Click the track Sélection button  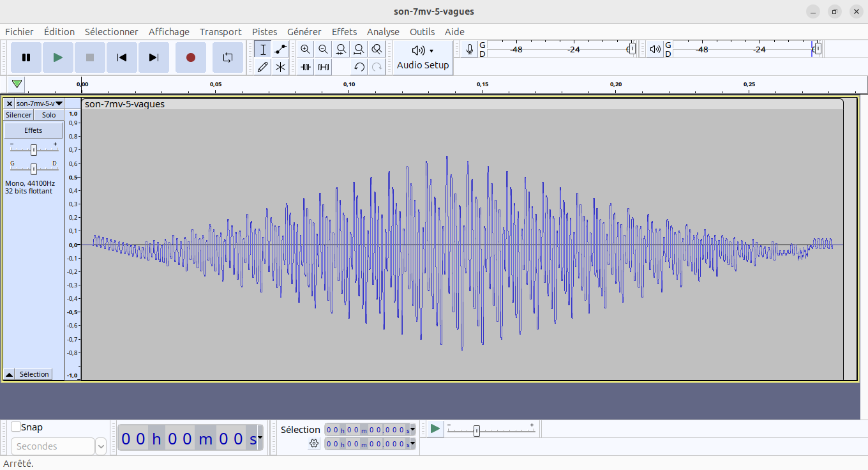[x=34, y=374]
